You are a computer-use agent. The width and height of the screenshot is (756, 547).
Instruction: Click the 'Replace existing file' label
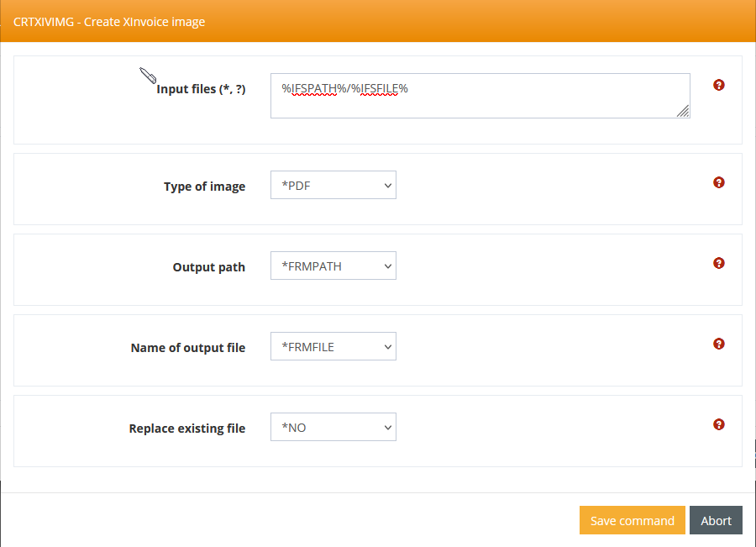coord(187,429)
